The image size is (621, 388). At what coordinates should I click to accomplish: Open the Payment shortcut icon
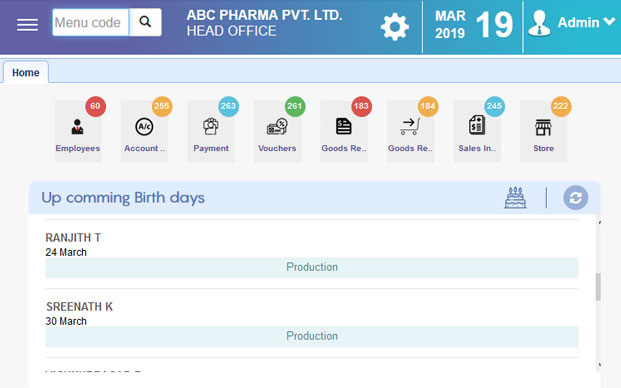click(211, 131)
